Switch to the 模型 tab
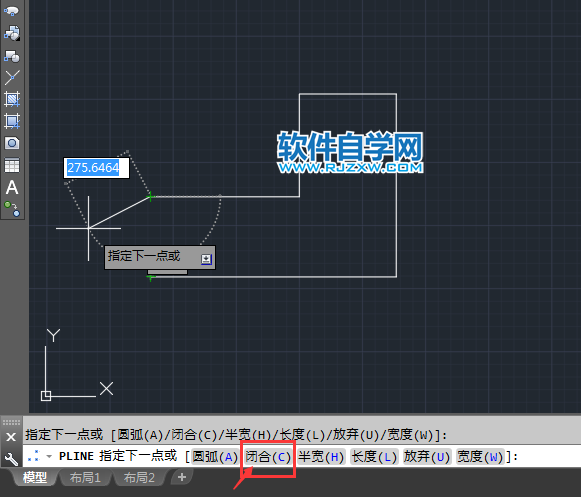 pyautogui.click(x=35, y=477)
